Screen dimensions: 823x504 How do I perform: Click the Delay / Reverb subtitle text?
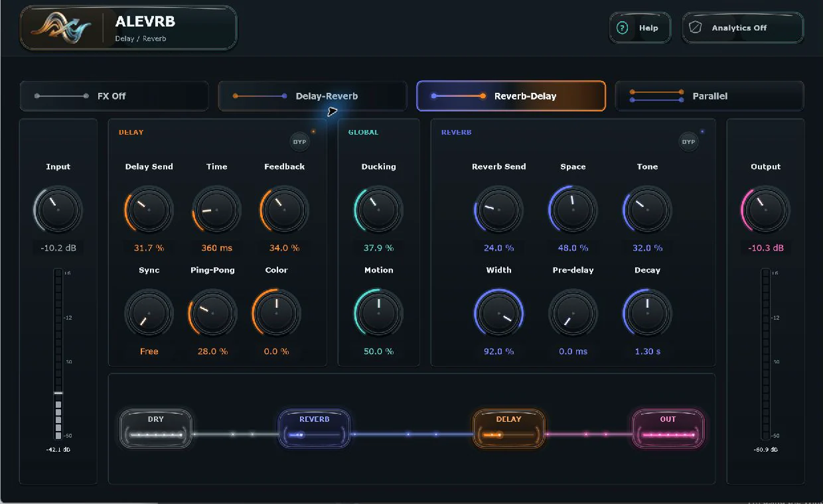tap(141, 38)
